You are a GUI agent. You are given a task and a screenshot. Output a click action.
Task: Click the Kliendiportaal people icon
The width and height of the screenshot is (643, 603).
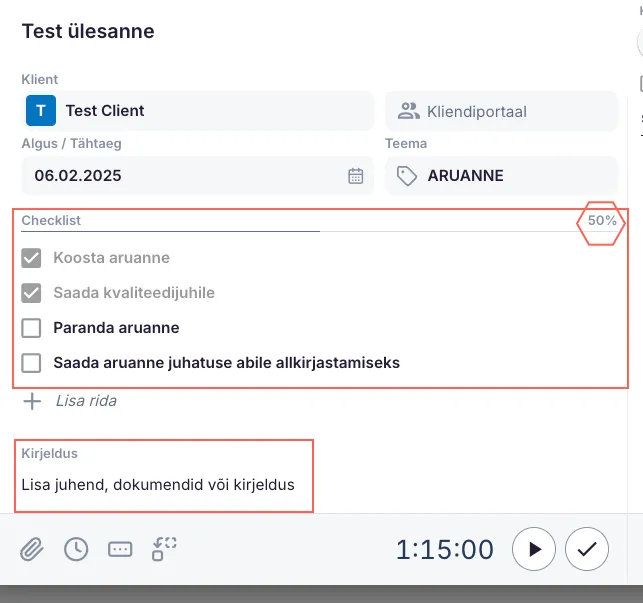[408, 111]
